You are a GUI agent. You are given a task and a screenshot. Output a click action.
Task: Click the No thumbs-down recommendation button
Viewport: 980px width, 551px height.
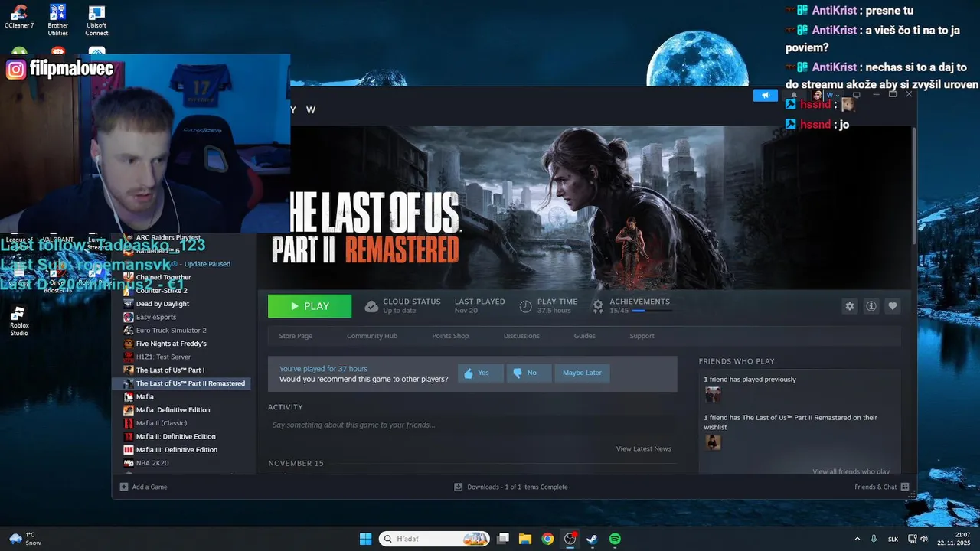pyautogui.click(x=528, y=373)
